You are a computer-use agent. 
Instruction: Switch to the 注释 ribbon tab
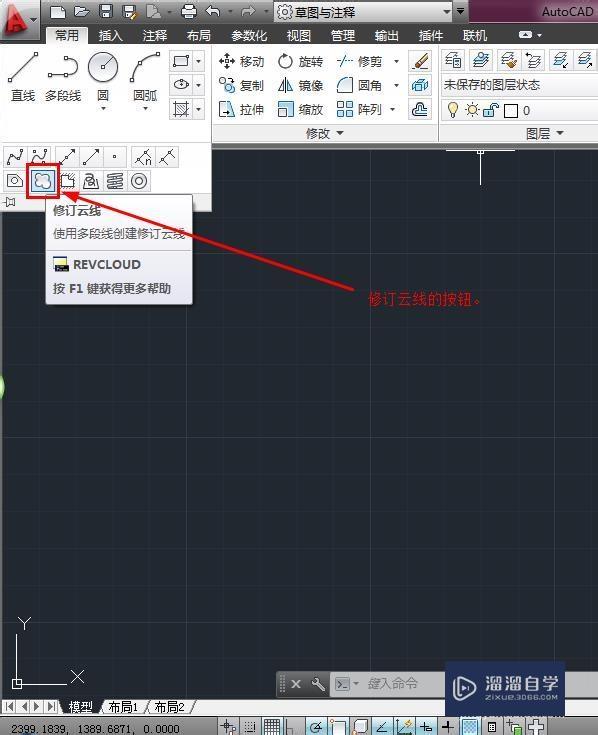point(155,36)
